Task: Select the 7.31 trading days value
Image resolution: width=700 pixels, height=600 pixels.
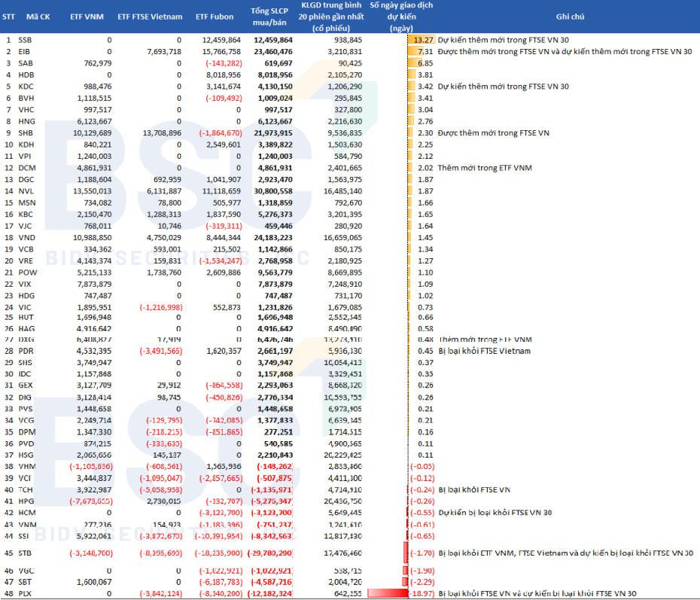Action: pyautogui.click(x=425, y=52)
